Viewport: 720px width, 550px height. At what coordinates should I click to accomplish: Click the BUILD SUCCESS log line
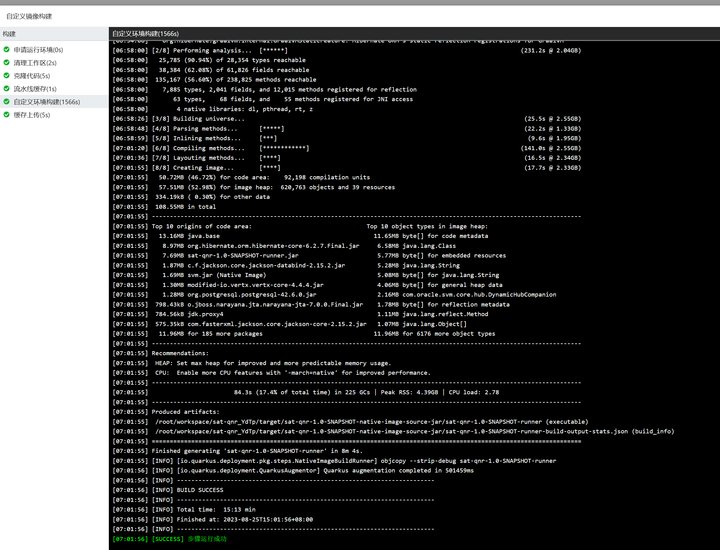[168, 490]
